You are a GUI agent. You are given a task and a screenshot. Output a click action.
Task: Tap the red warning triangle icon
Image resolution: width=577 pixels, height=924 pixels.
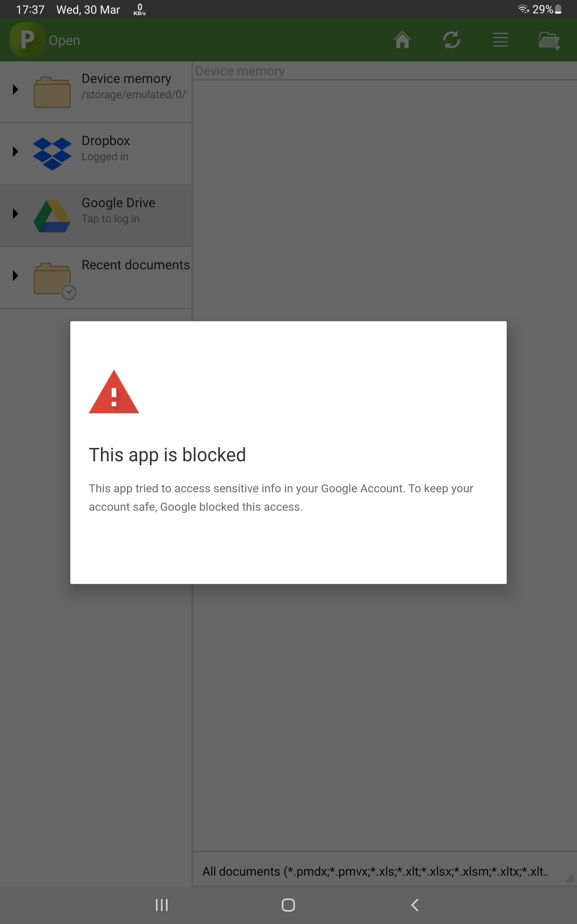pos(114,392)
